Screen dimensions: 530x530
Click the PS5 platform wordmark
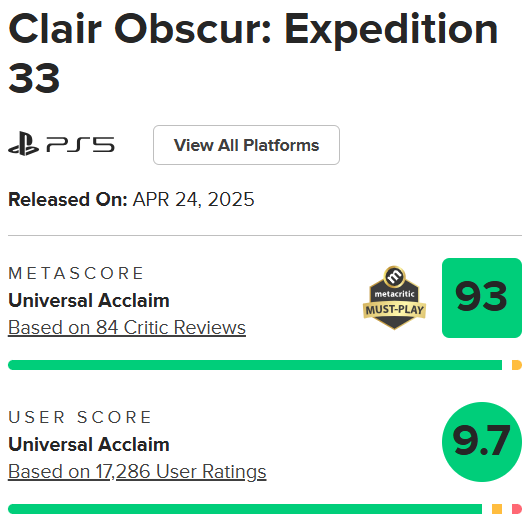pos(80,145)
